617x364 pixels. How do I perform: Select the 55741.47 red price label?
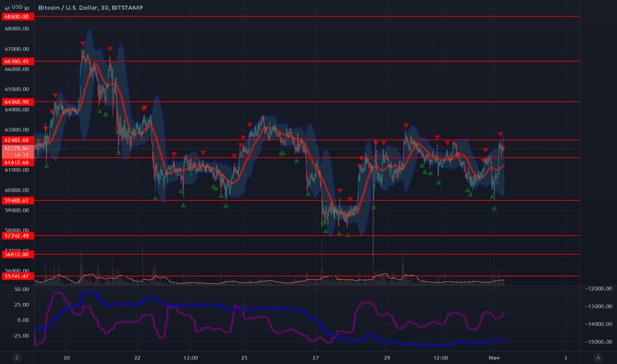coord(18,276)
